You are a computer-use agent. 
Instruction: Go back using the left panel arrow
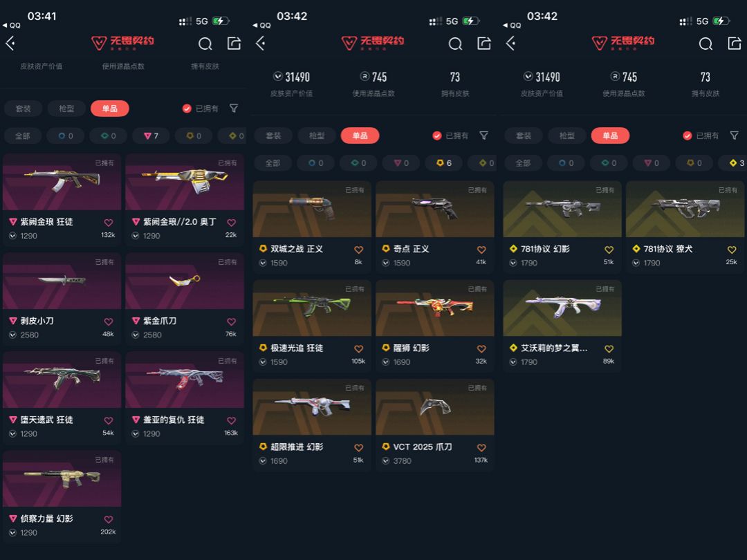pyautogui.click(x=10, y=44)
